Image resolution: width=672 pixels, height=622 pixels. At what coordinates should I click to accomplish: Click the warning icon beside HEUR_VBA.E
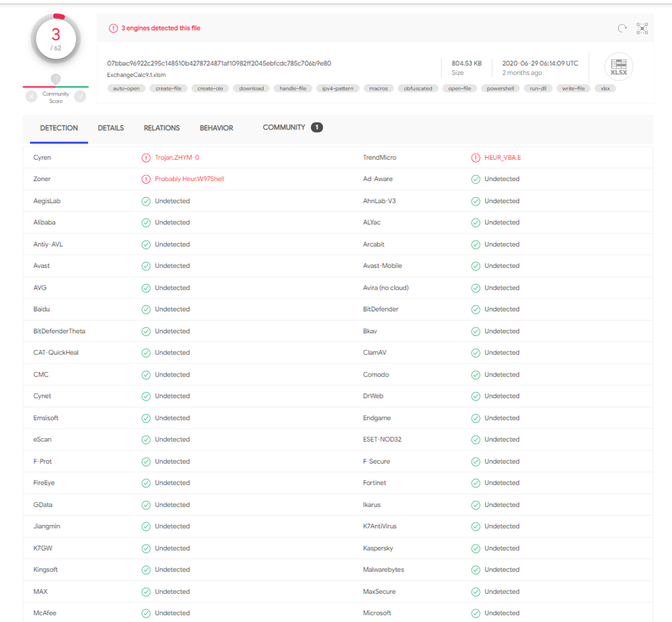click(476, 158)
